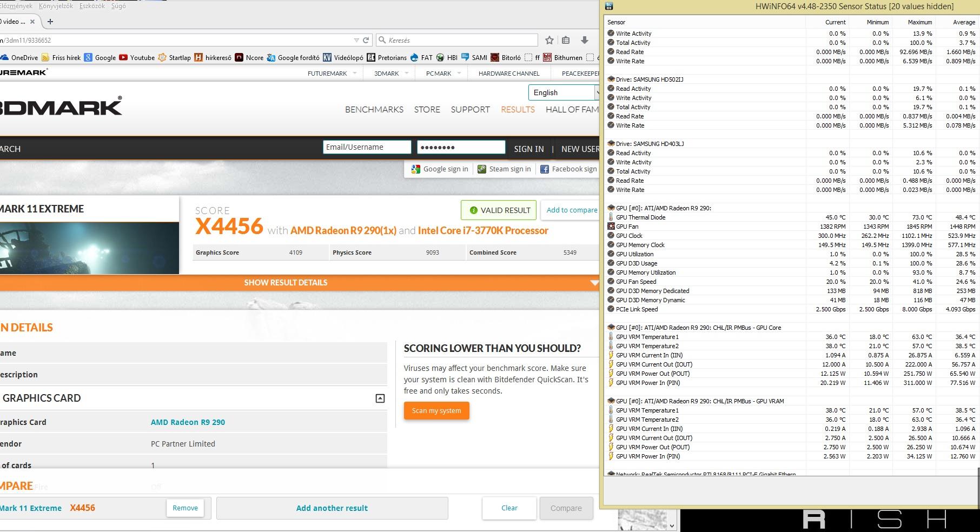980x532 pixels.
Task: Reload the page with the refresh icon
Action: click(x=366, y=40)
